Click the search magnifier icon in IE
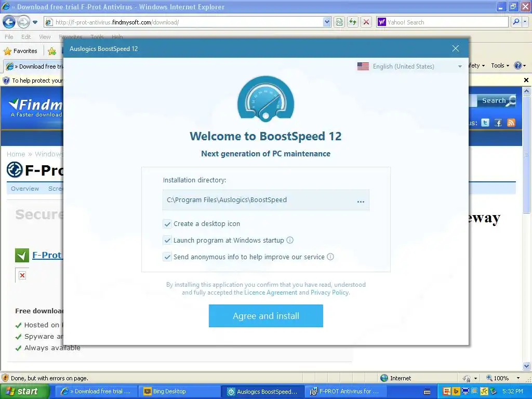This screenshot has width=532, height=399. 516,22
